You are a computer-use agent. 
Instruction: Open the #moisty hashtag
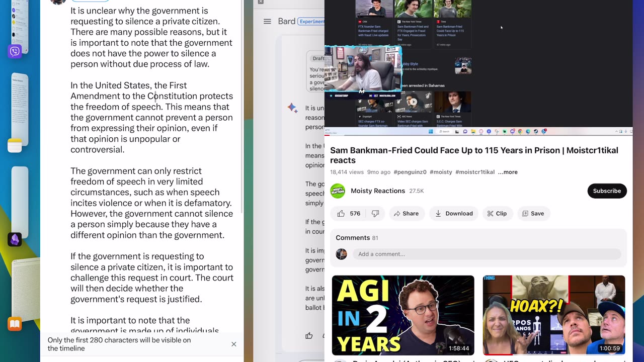[441, 172]
